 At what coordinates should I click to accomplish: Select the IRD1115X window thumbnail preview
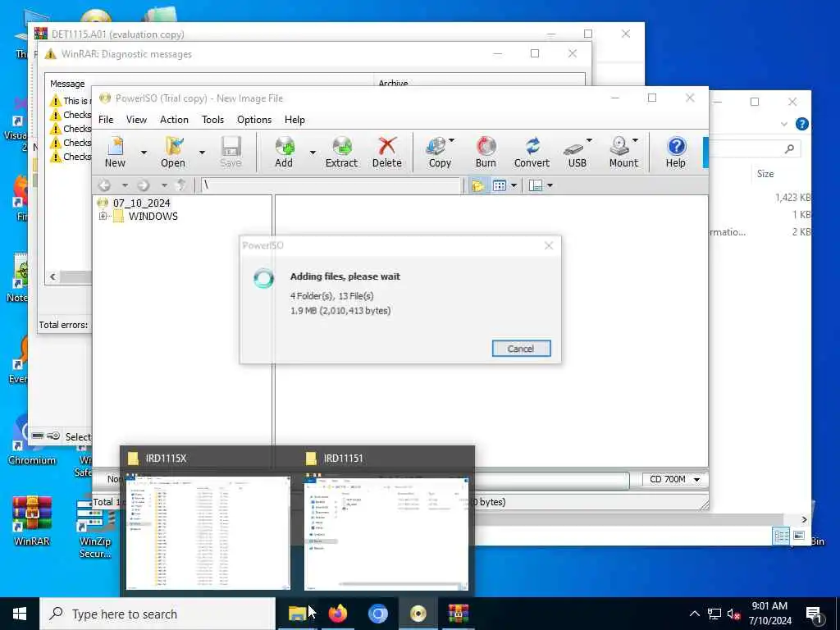(208, 533)
